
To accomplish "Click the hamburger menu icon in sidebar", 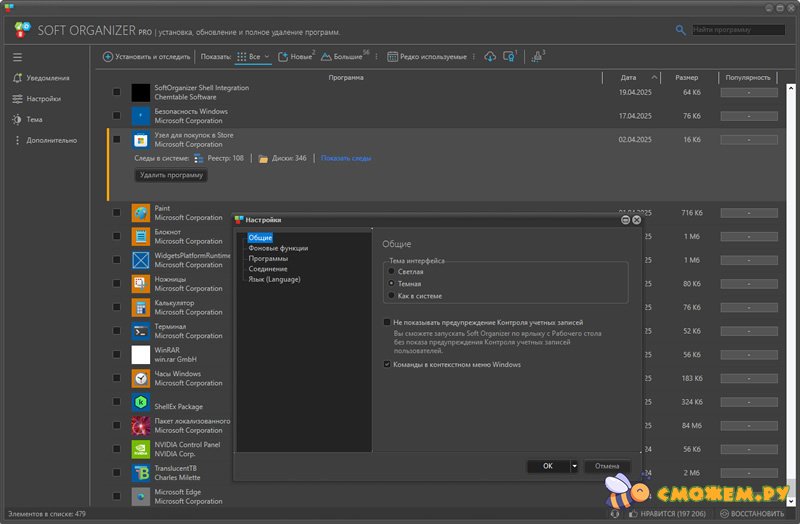I will pyautogui.click(x=17, y=57).
